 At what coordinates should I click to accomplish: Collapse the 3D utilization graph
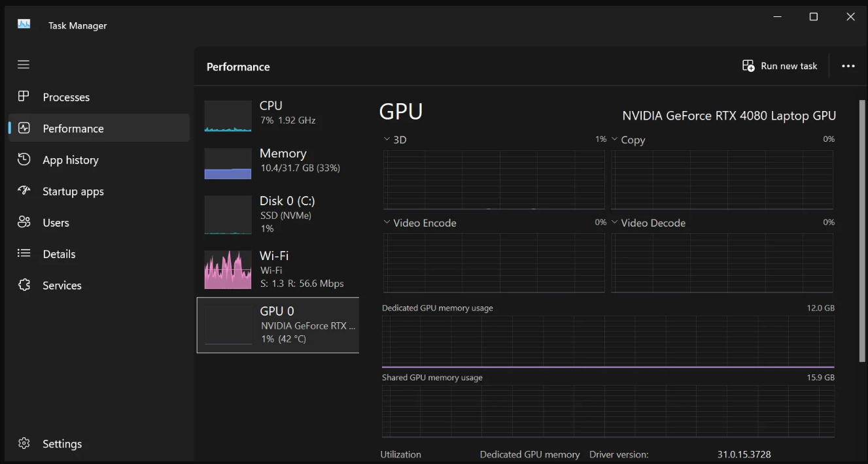386,139
